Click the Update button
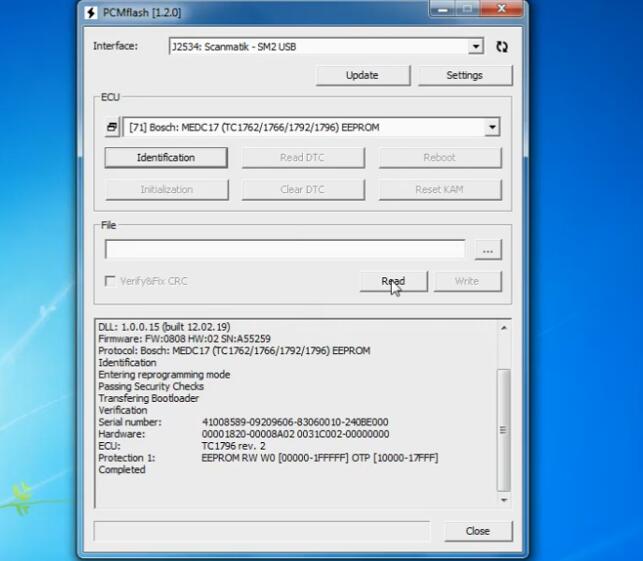This screenshot has height=561, width=643. tap(363, 75)
